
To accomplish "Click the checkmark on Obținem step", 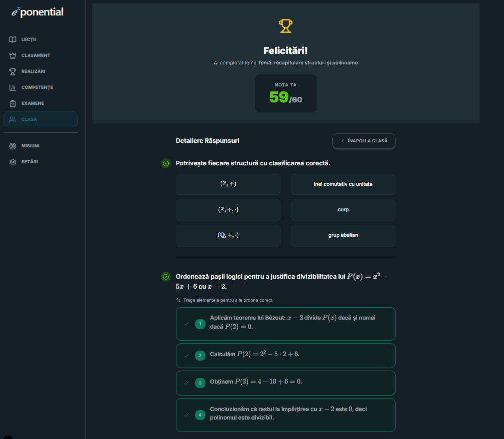I will click(186, 383).
